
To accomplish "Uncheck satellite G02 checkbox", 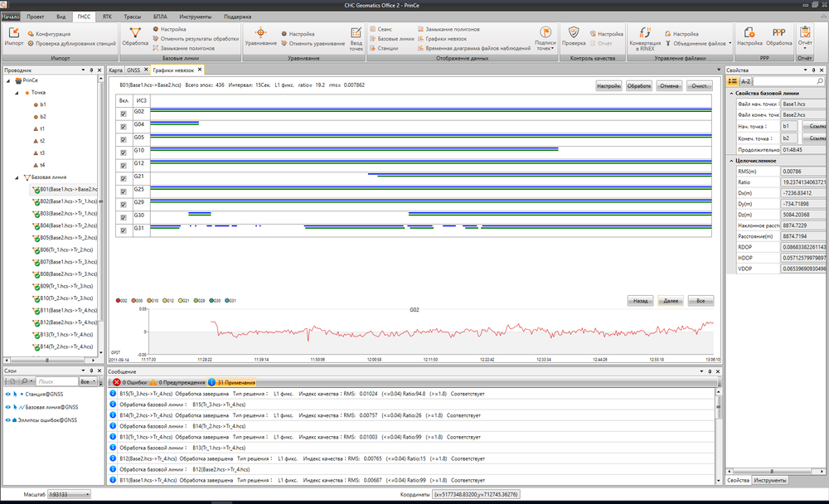I will 124,114.
